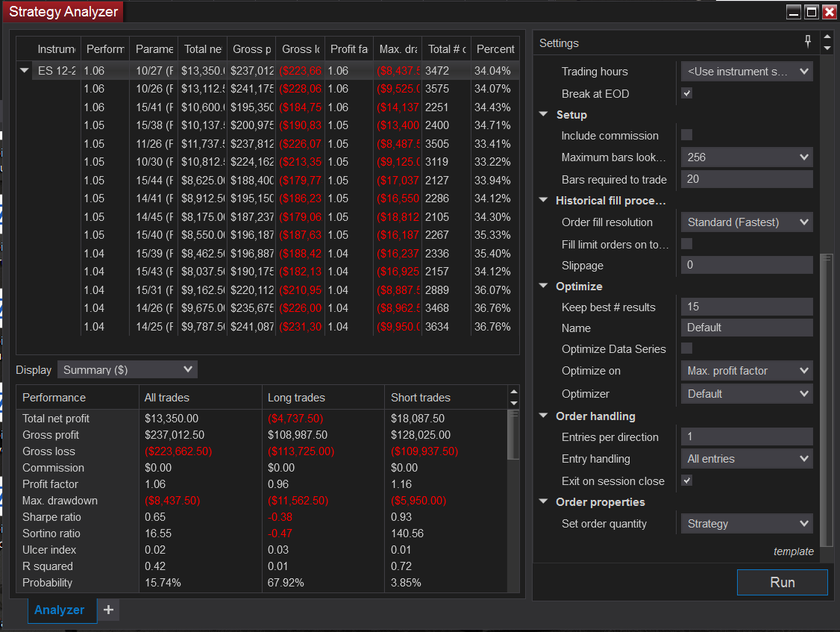Open the Maximum bars look back dropdown

click(747, 157)
